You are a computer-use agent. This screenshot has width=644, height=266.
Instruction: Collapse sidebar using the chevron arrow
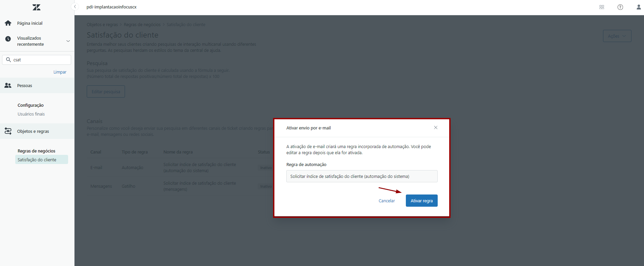point(75,7)
